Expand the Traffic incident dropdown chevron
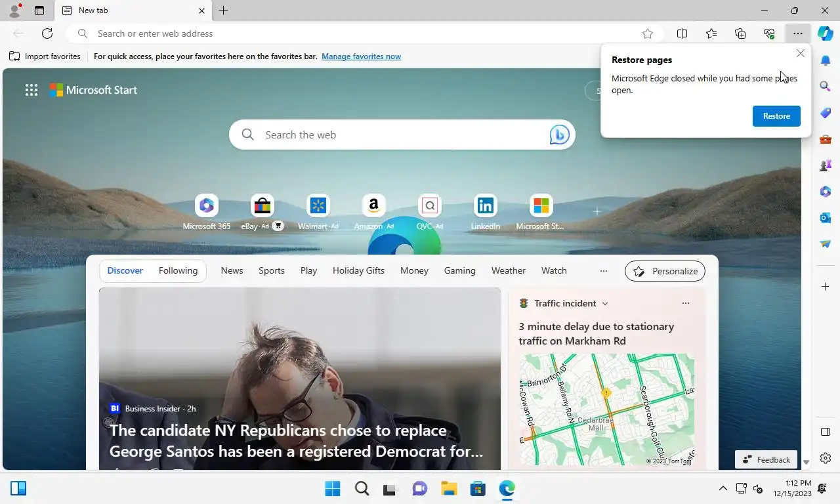 click(x=605, y=303)
